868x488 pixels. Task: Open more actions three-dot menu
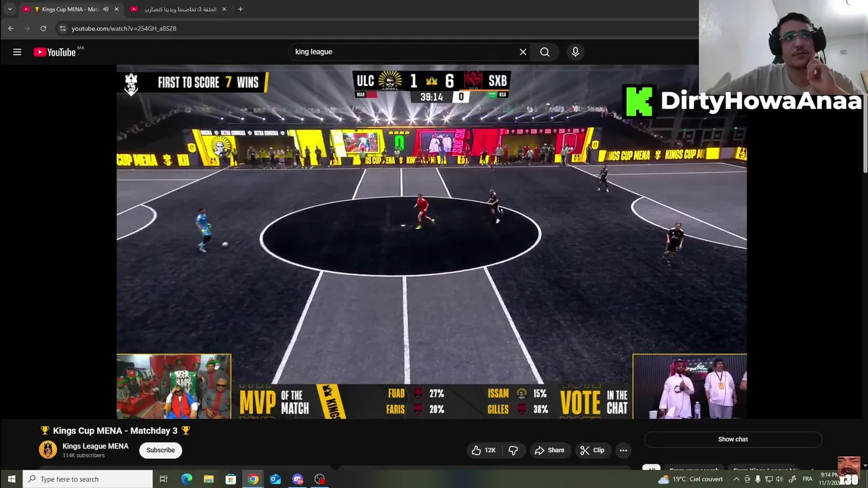coord(623,450)
